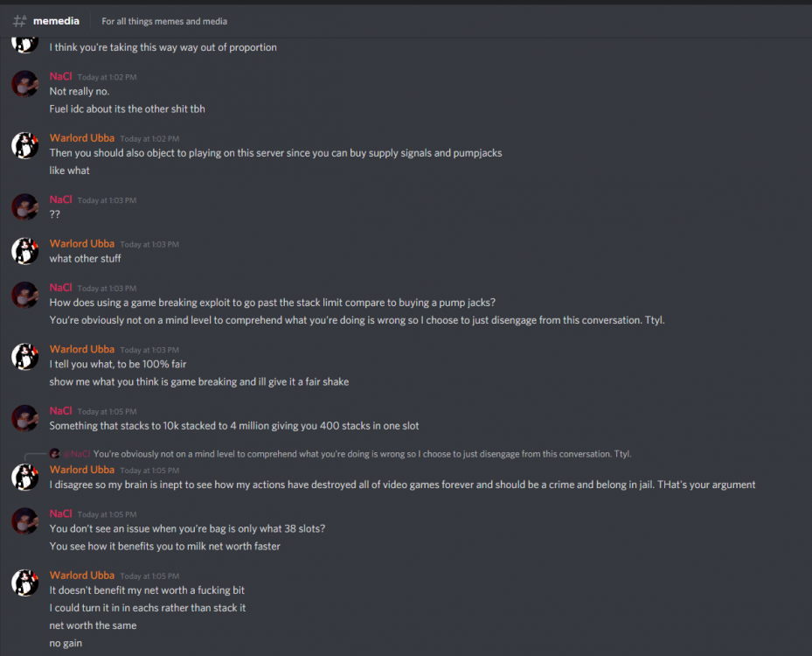Click NaCl's avatar next to the '10k stacked' message
812x656 pixels.
(24, 418)
